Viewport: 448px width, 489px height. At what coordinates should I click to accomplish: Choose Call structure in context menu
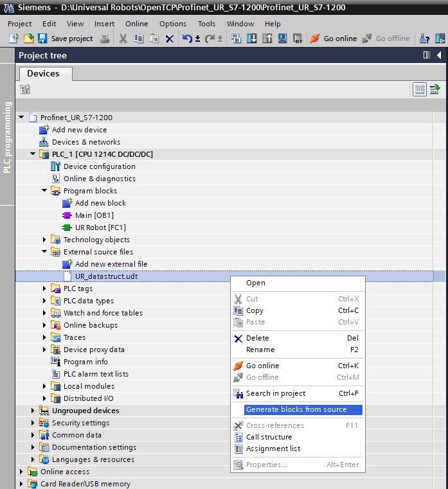(x=298, y=437)
